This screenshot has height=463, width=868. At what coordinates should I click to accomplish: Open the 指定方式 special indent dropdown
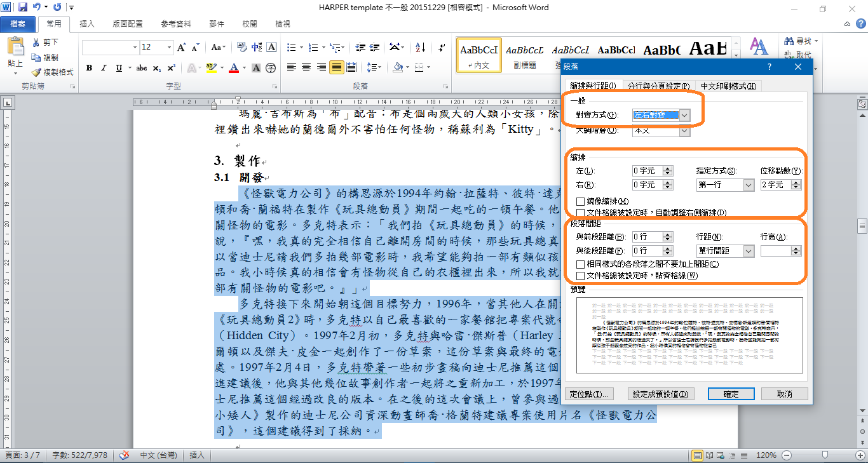[749, 185]
